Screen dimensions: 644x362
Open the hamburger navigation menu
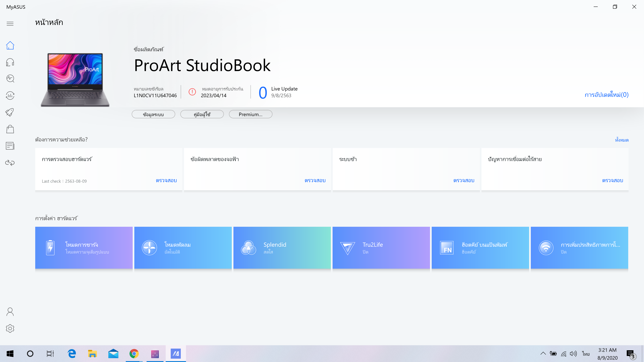(10, 24)
